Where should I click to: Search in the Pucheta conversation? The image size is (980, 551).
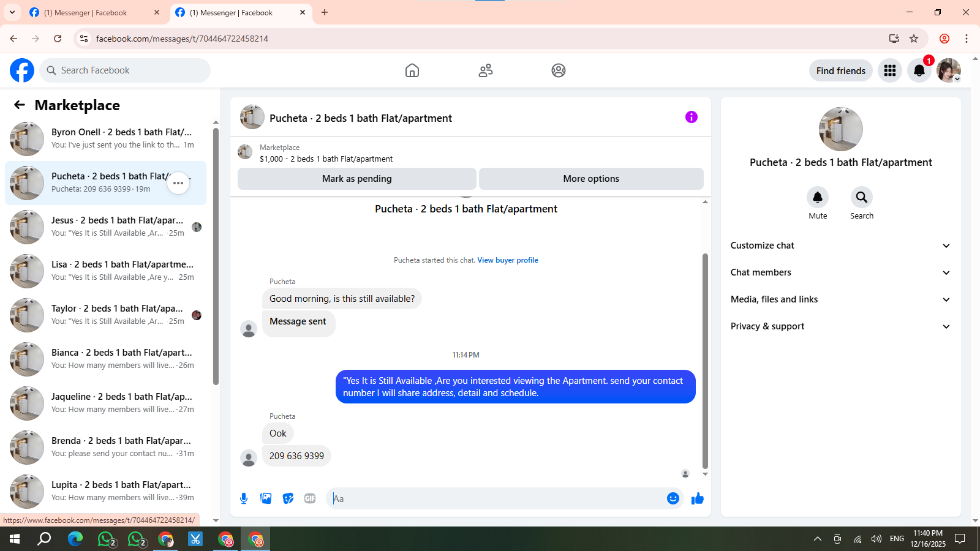pos(862,197)
